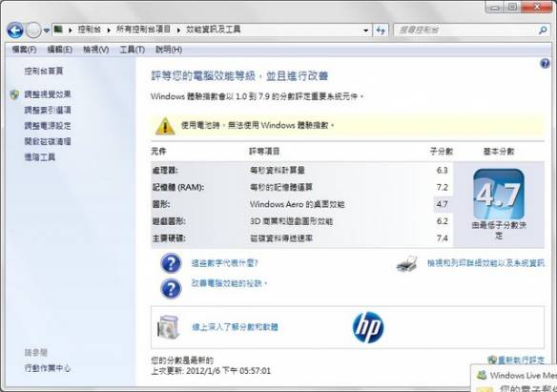The image size is (557, 392).
Task: Open help via top-right blue question icon
Action: pyautogui.click(x=545, y=64)
